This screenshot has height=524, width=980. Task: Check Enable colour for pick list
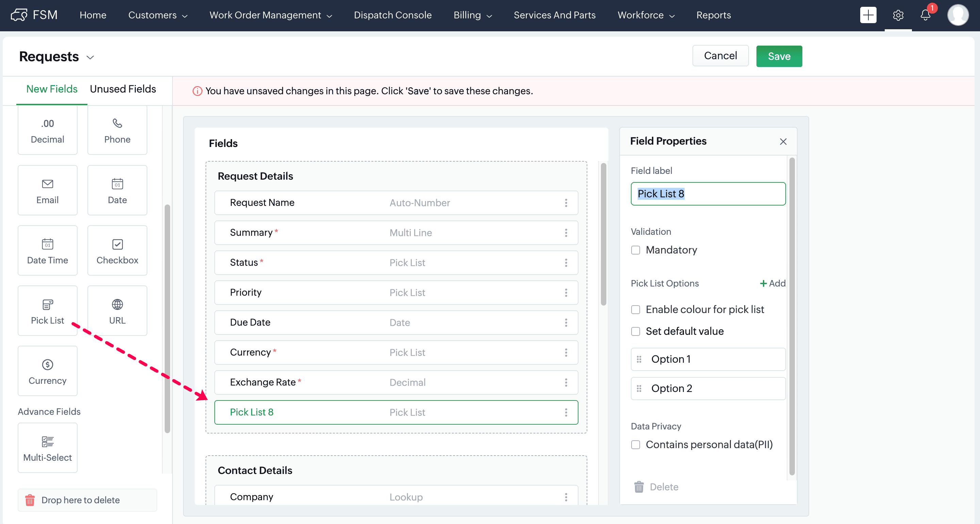(635, 310)
